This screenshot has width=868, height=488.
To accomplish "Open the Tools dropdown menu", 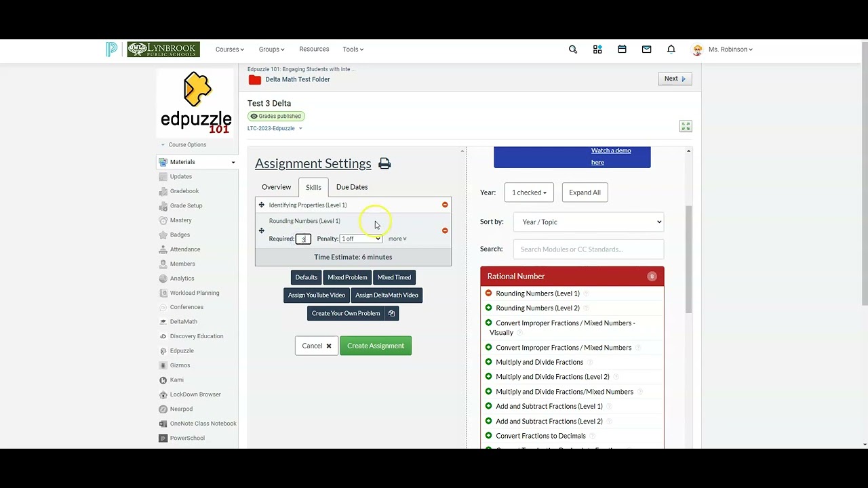I will click(353, 49).
